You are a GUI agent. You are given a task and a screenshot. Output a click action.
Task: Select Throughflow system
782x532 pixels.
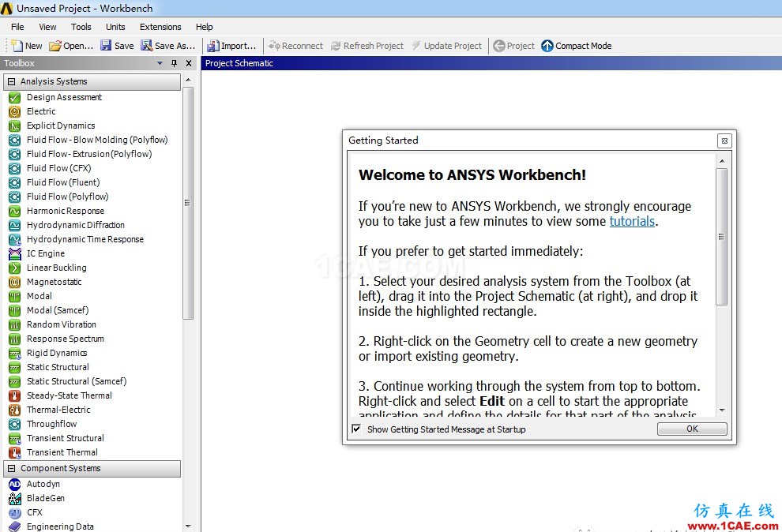click(52, 425)
